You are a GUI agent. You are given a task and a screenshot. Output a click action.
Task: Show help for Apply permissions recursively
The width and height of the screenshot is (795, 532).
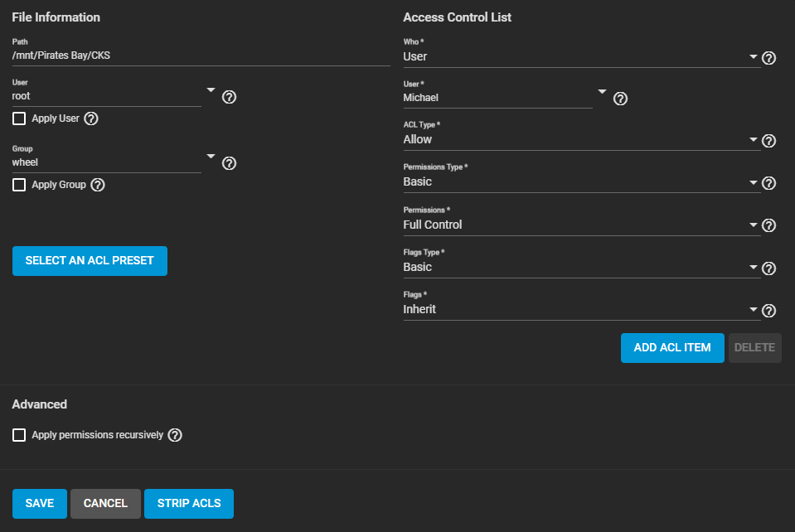[x=175, y=435]
